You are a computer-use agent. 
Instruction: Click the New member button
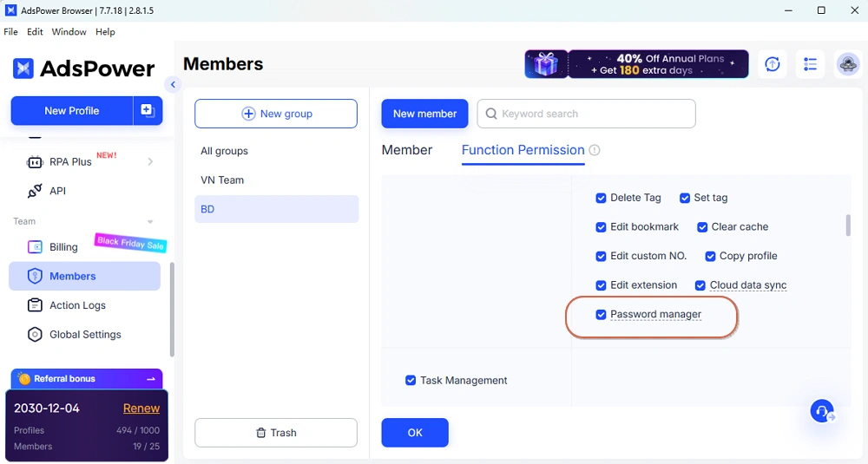tap(424, 114)
